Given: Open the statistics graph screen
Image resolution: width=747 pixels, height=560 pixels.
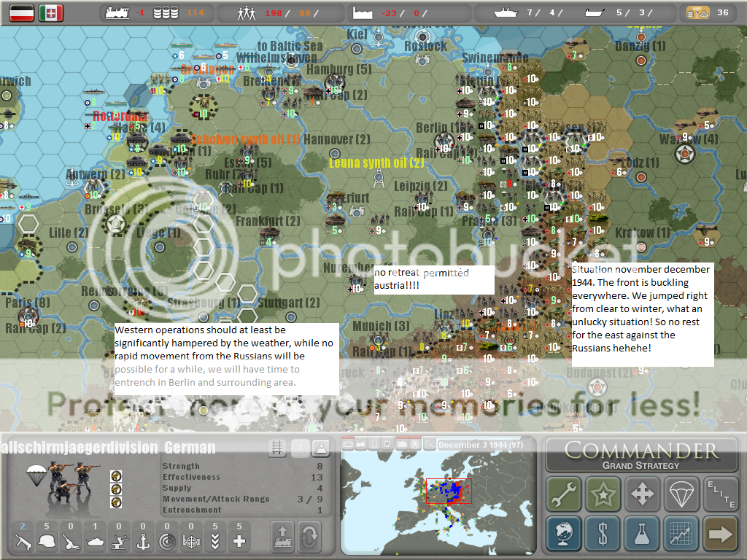Looking at the screenshot, I should pyautogui.click(x=681, y=534).
